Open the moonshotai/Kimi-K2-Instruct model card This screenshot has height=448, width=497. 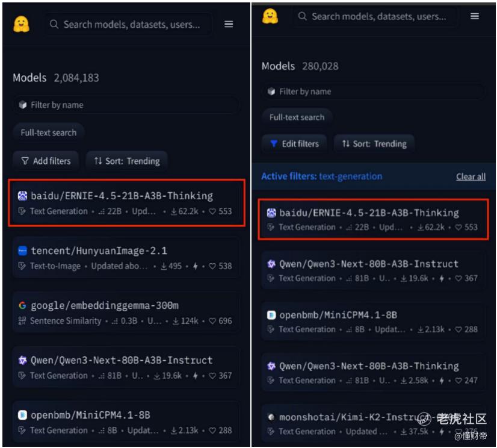tap(373, 423)
